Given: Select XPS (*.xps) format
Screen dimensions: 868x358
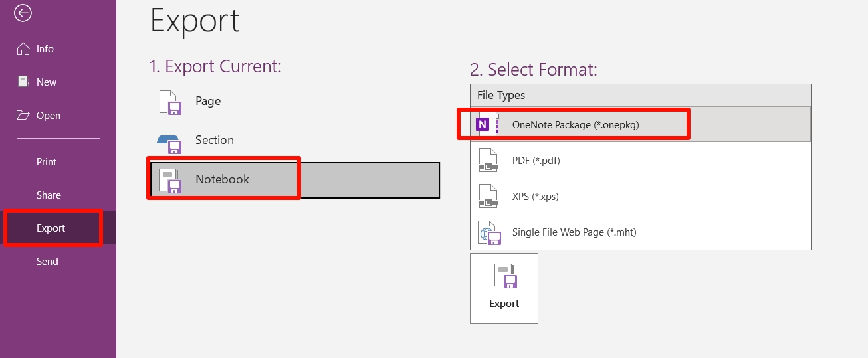Looking at the screenshot, I should point(641,196).
